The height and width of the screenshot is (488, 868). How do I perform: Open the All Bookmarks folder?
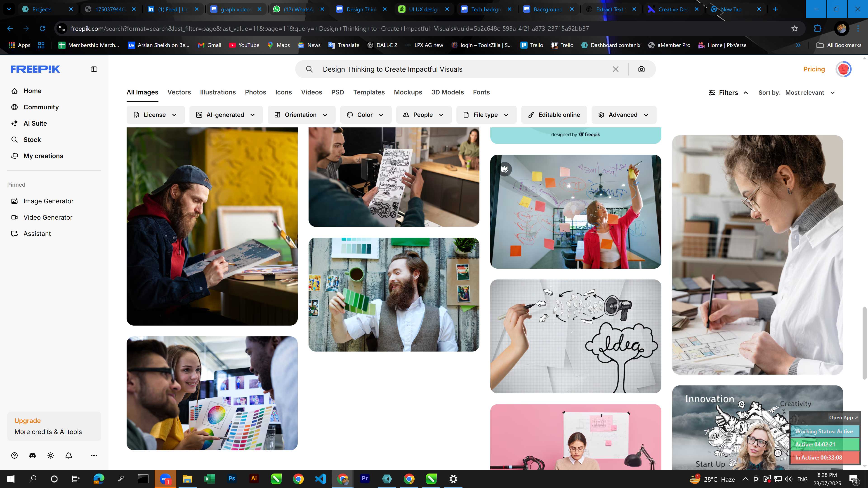tap(839, 45)
